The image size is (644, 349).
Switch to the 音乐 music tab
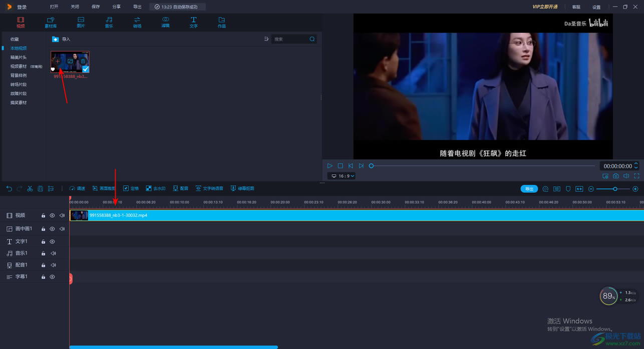click(x=109, y=22)
